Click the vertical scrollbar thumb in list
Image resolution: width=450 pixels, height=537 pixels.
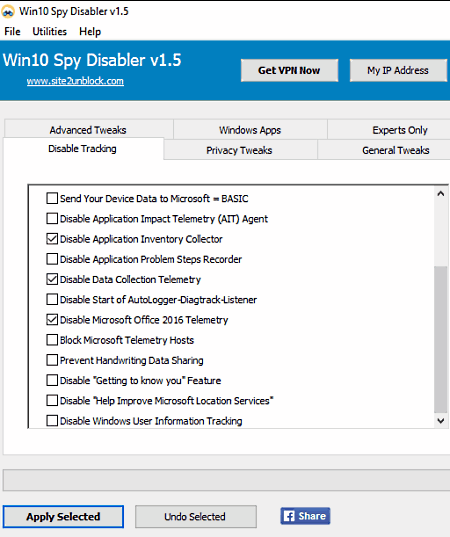[x=441, y=339]
